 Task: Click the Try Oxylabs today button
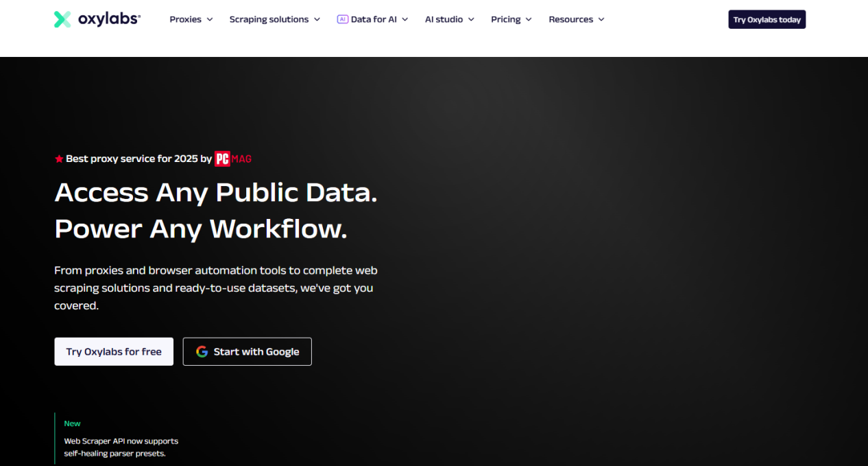coord(767,19)
